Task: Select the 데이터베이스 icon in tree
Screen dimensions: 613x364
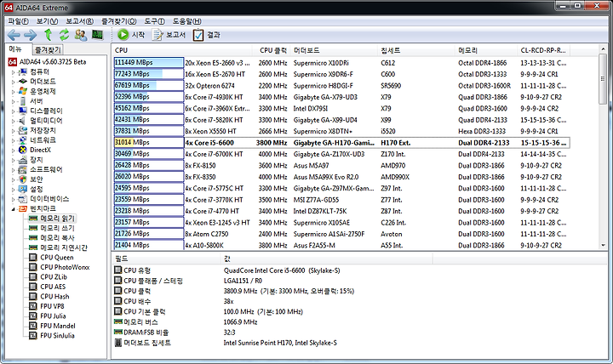Action: tap(23, 199)
